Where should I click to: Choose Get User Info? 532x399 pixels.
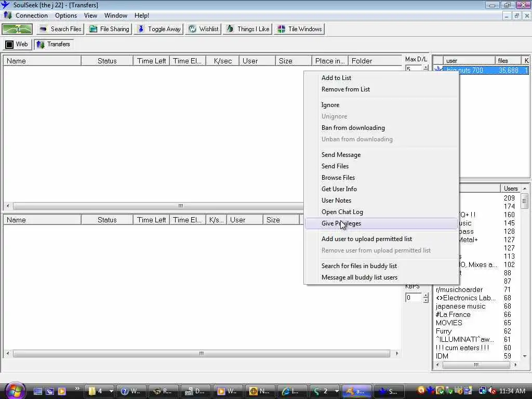click(381, 189)
